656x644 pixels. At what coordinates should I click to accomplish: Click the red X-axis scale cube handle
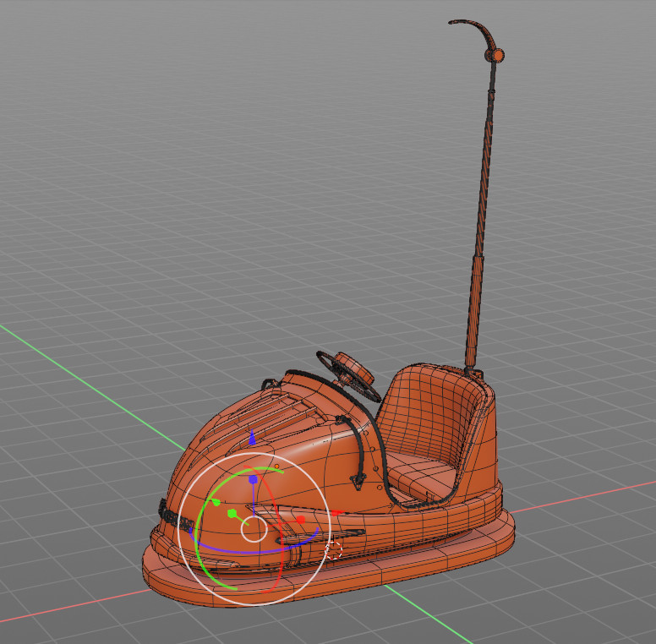coord(301,520)
